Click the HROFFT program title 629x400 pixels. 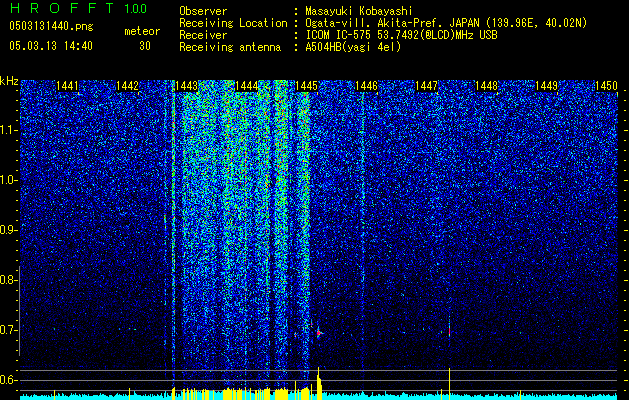coord(63,8)
